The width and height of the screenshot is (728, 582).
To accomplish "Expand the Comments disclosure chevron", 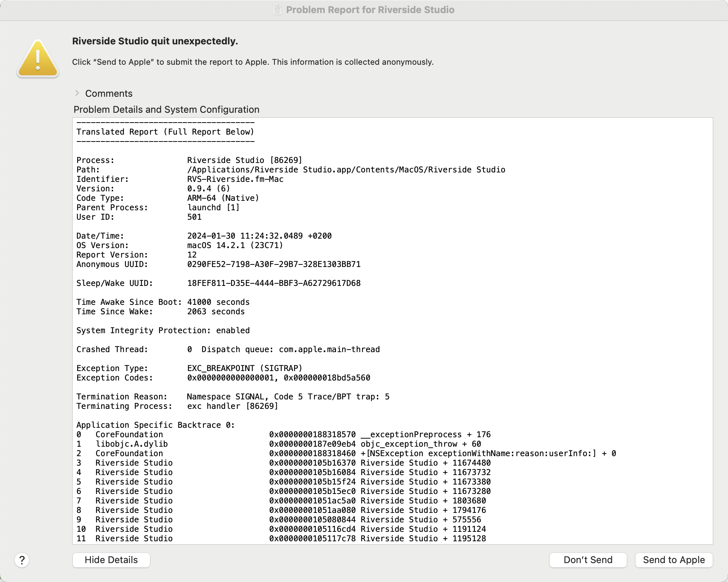I will (77, 93).
